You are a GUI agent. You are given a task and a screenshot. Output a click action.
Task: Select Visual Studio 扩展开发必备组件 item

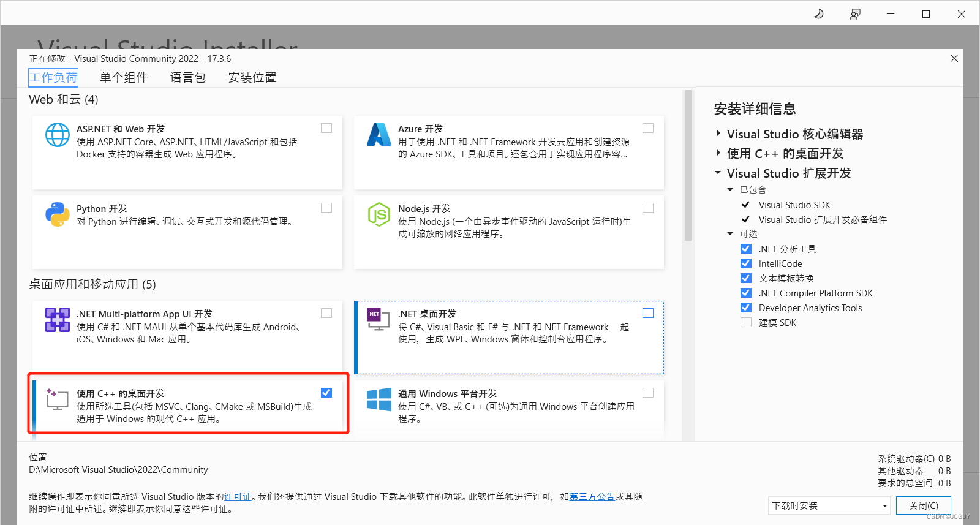(823, 220)
